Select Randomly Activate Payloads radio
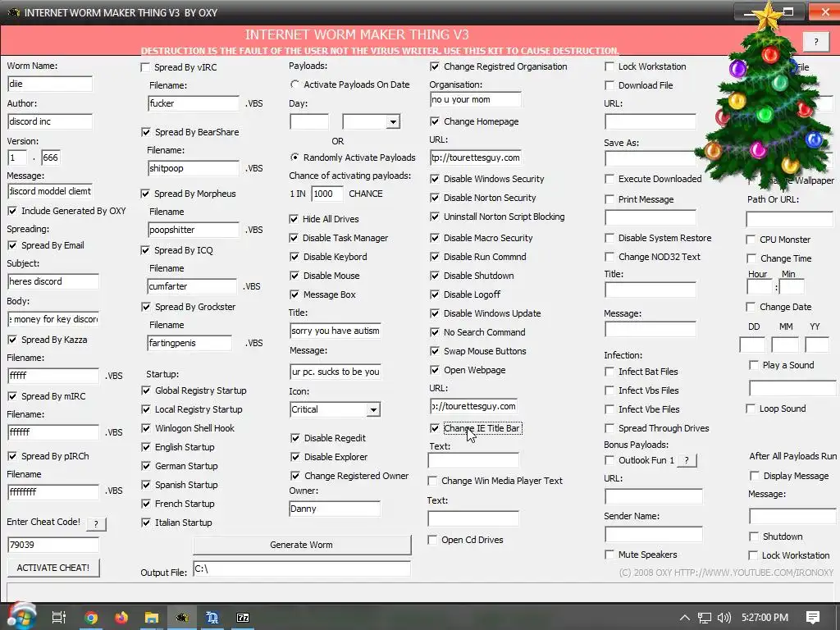The image size is (840, 630). tap(294, 157)
